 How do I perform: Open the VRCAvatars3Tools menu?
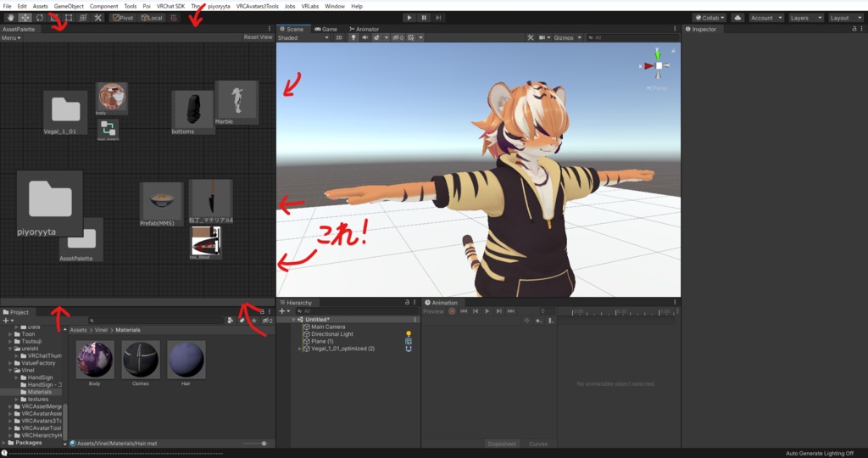(x=258, y=6)
